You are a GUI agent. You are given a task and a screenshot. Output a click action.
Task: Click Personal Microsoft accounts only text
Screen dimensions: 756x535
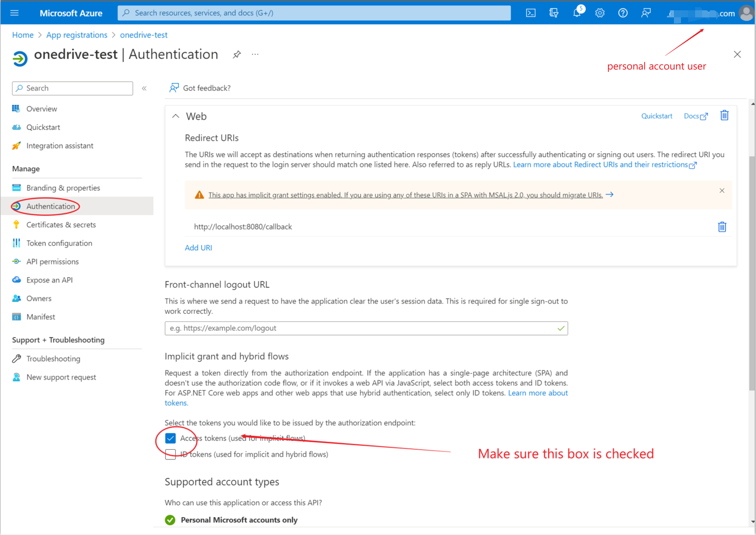[239, 520]
